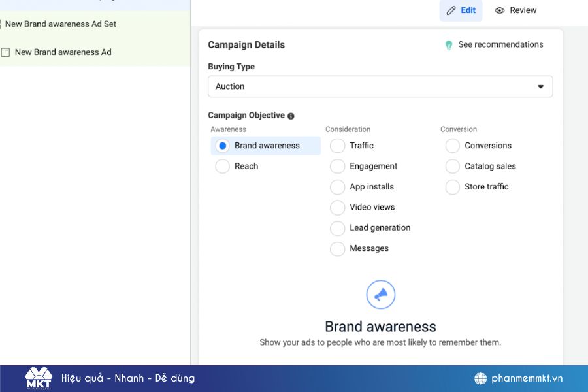
Task: Pick the Video views objective
Action: tap(337, 208)
